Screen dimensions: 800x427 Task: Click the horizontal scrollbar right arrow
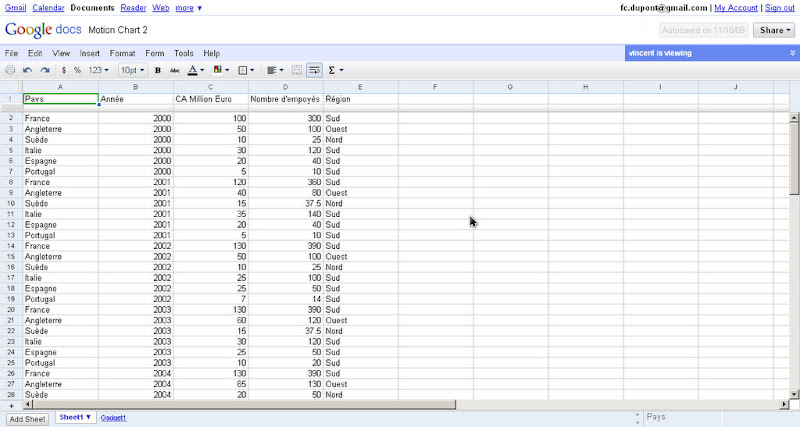click(784, 405)
